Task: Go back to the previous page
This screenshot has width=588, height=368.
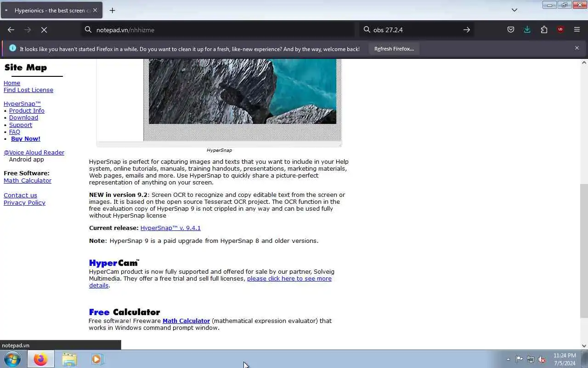Action: coord(11,30)
